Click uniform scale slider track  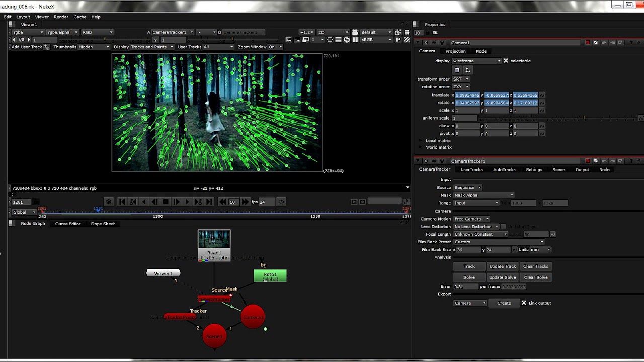[557, 118]
